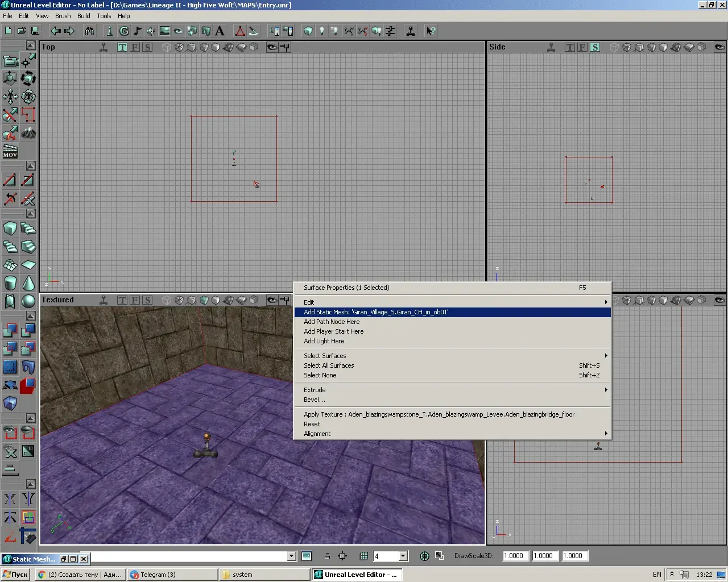The width and height of the screenshot is (728, 582).
Task: Toggle the F mode button in Top viewport
Action: click(x=135, y=47)
